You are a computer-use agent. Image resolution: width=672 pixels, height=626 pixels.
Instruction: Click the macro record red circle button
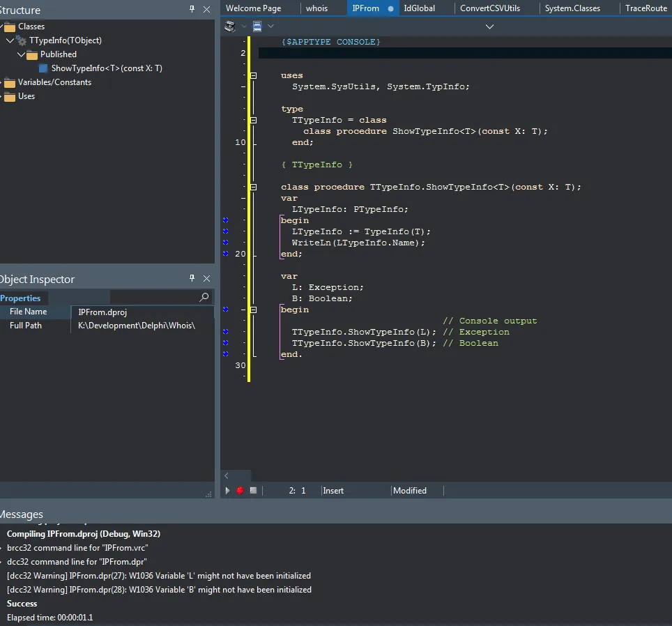(x=240, y=491)
